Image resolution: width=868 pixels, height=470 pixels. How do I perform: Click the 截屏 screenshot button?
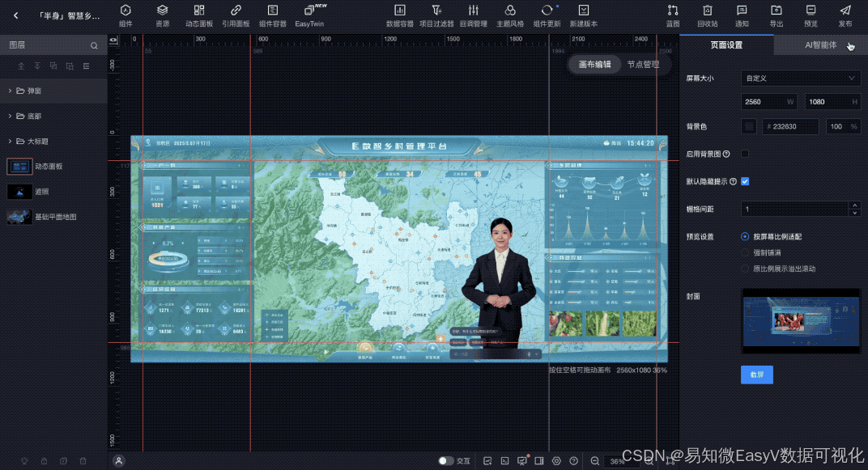click(x=757, y=375)
